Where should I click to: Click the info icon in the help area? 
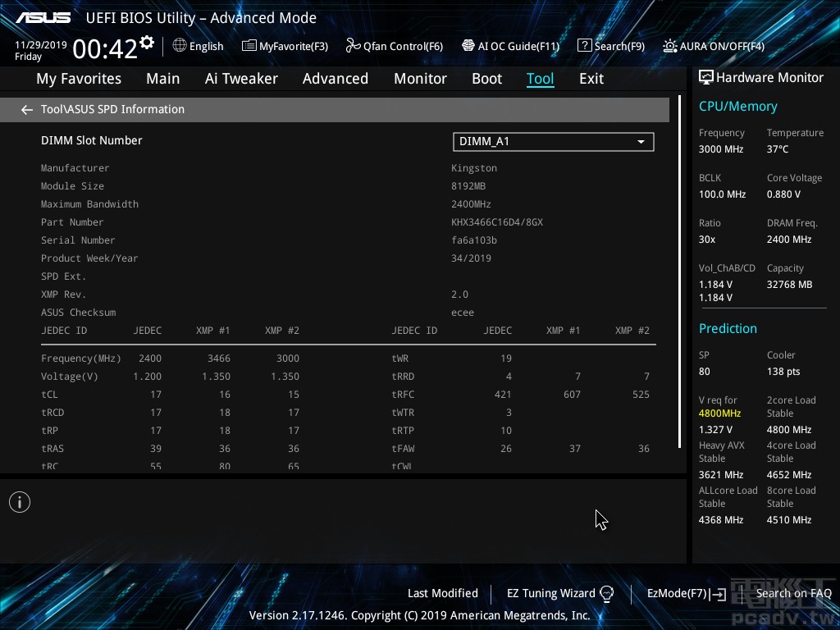pyautogui.click(x=20, y=502)
